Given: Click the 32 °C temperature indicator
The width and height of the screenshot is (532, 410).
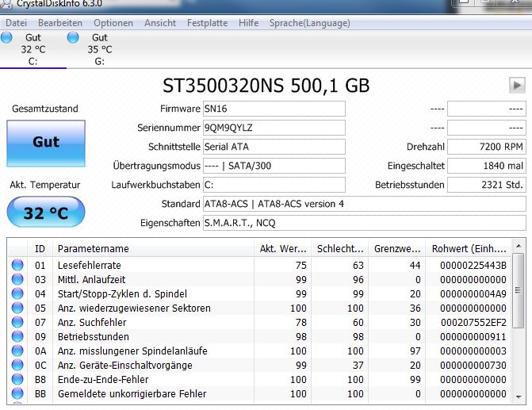Looking at the screenshot, I should point(46,212).
